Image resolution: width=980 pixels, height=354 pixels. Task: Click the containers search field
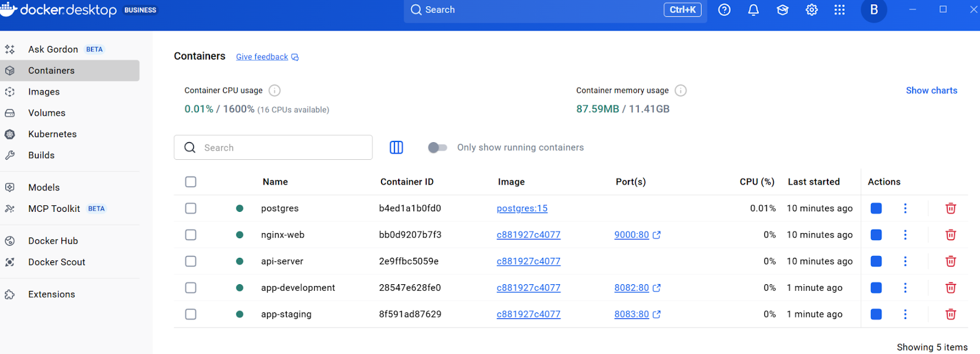pyautogui.click(x=282, y=148)
